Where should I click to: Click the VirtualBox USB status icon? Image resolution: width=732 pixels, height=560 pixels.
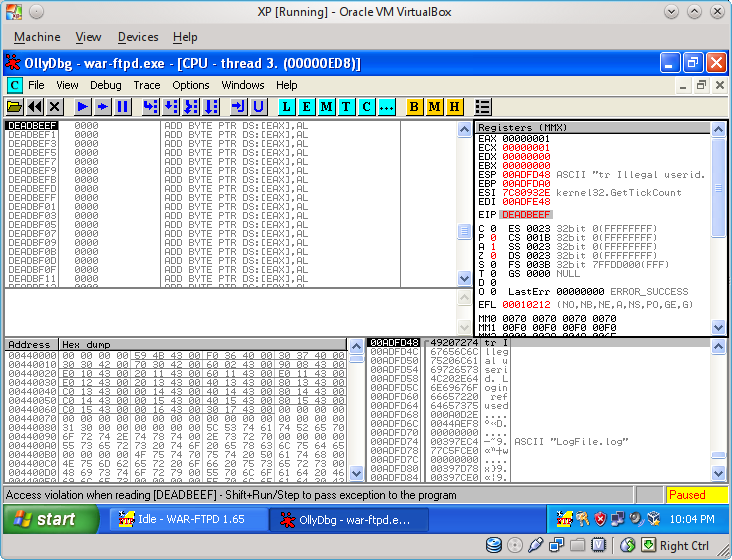[535, 545]
